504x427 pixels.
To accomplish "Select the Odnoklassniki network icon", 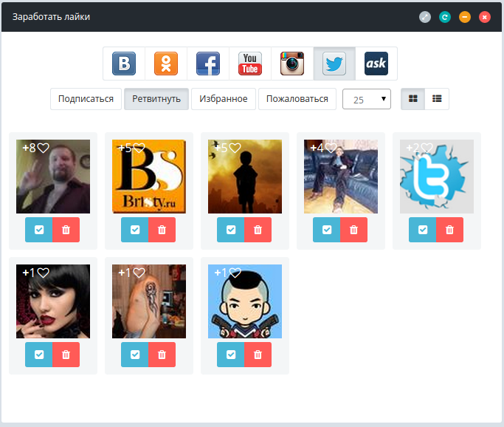I will (166, 64).
